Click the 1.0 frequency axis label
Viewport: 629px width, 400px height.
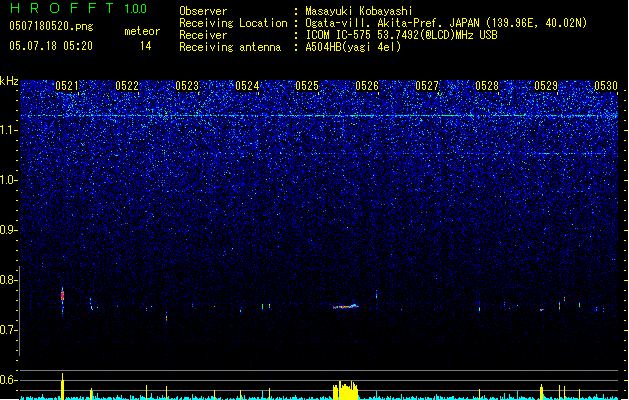[8, 180]
